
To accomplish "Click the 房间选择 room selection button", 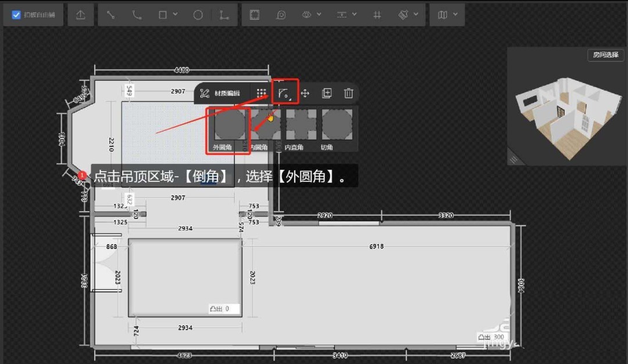I will click(x=605, y=55).
